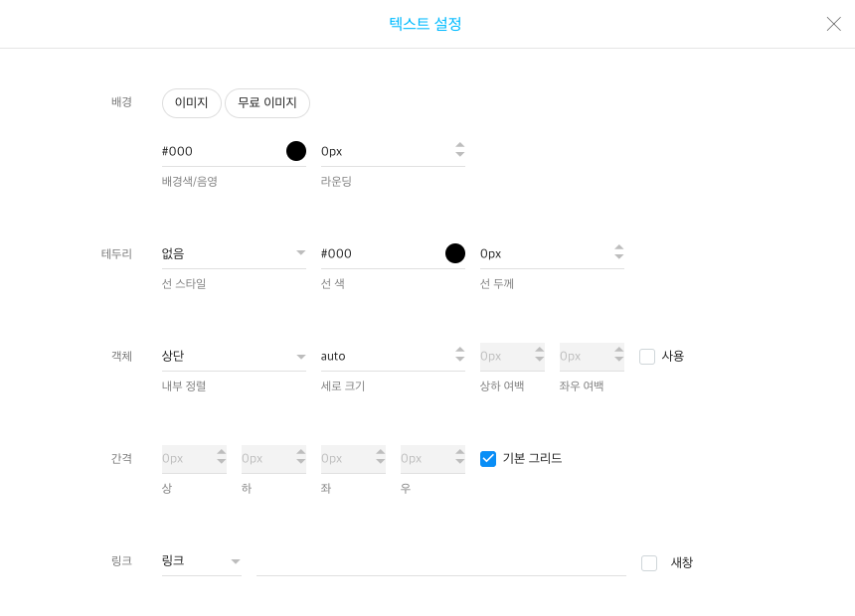Uncheck the 기본 그리드 checkbox
Screen dimensions: 855x616
488,459
